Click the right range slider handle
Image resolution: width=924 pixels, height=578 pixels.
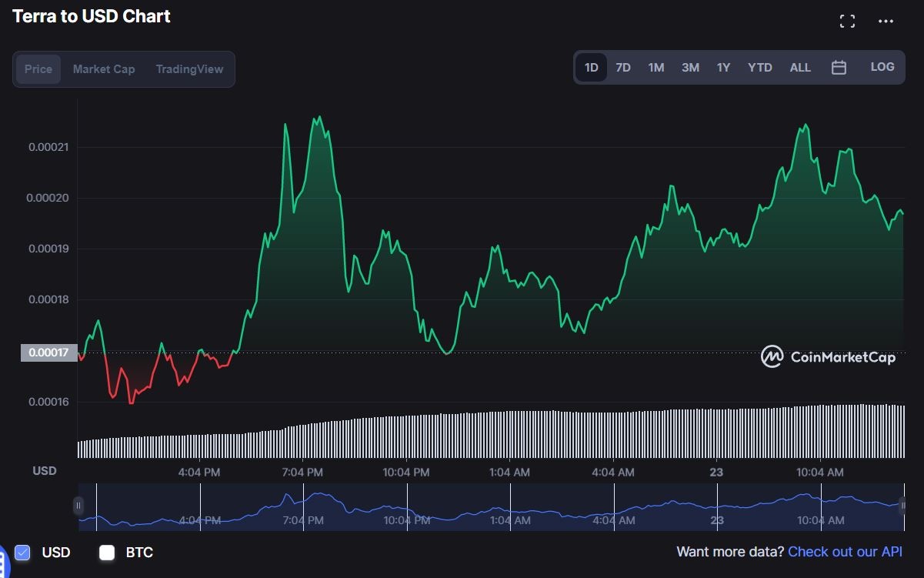click(x=903, y=506)
